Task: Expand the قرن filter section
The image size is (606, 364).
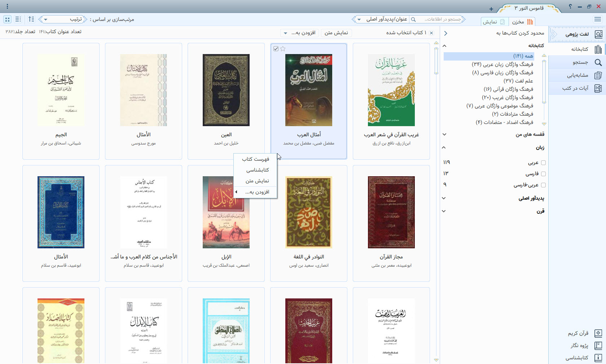Action: coord(444,211)
